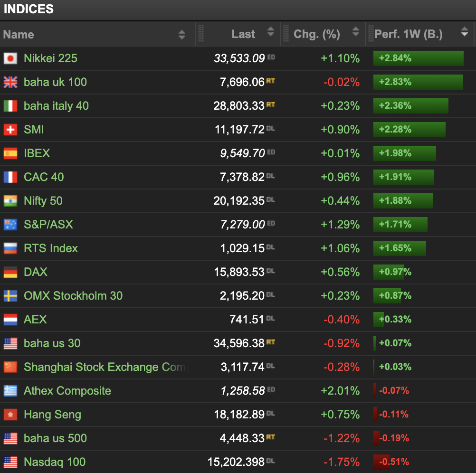The height and width of the screenshot is (473, 476).
Task: Click the Nikkei 225 +2.84% performance bar
Action: point(418,58)
